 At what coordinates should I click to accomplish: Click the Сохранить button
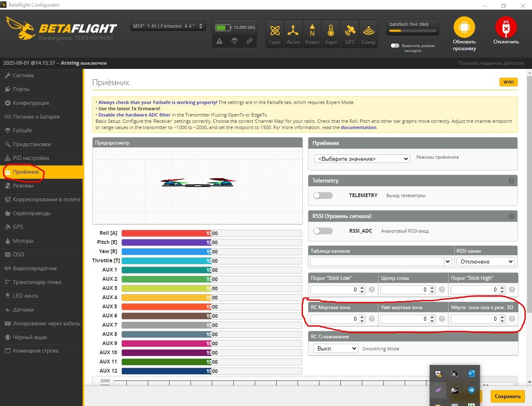(x=507, y=396)
